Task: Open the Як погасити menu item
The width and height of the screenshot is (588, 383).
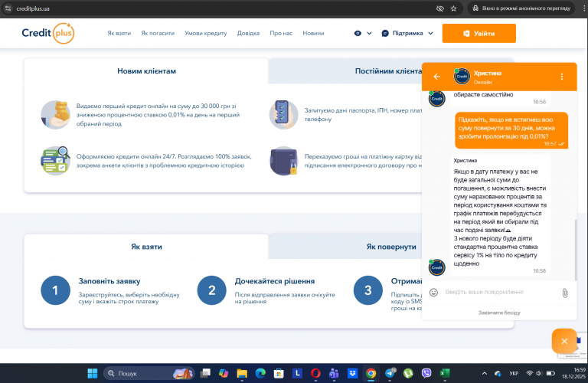Action: pos(158,34)
